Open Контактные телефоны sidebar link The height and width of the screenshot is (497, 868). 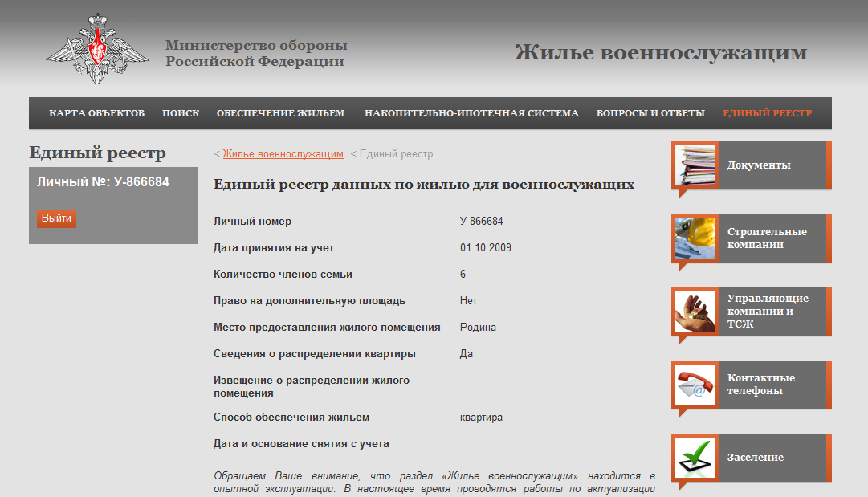pyautogui.click(x=761, y=385)
